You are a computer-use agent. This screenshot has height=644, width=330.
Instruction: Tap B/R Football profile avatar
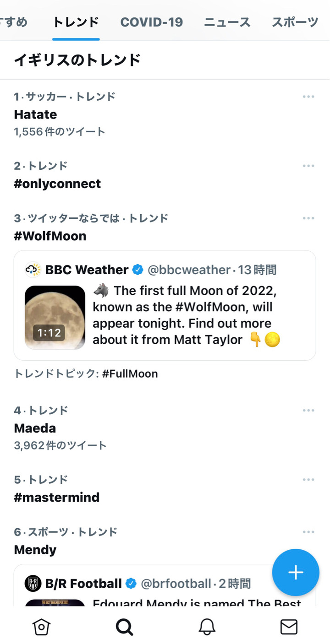(33, 584)
